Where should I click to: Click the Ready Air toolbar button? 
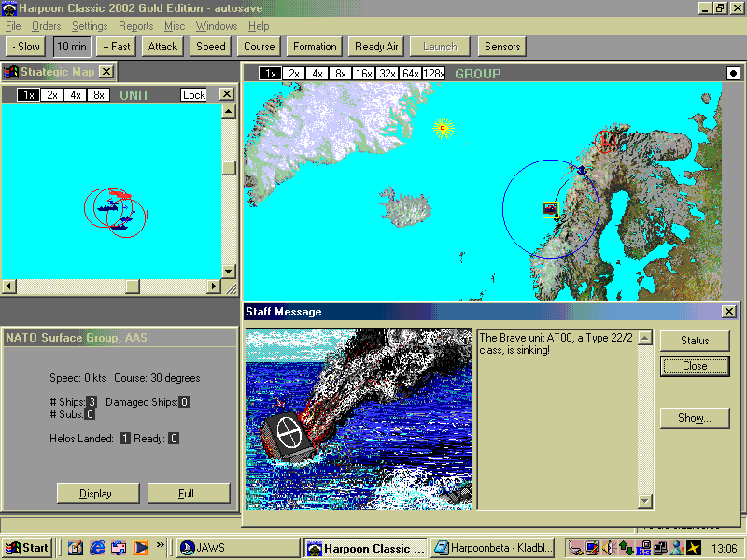[x=376, y=47]
